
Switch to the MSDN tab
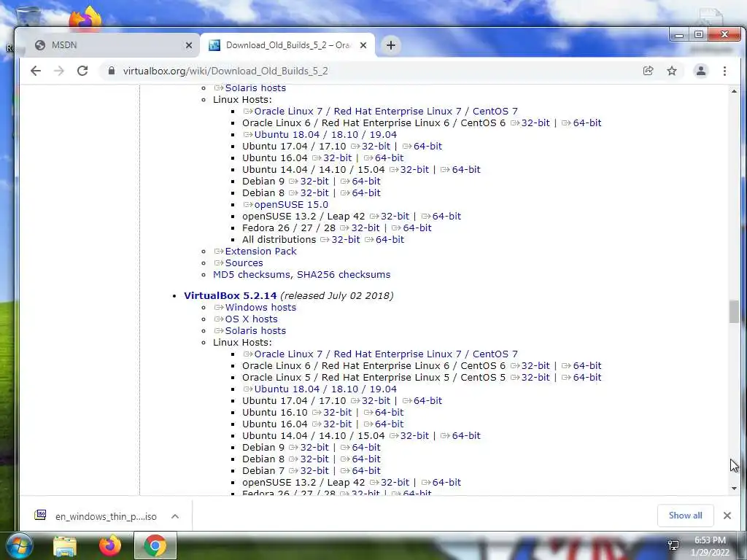tap(109, 45)
